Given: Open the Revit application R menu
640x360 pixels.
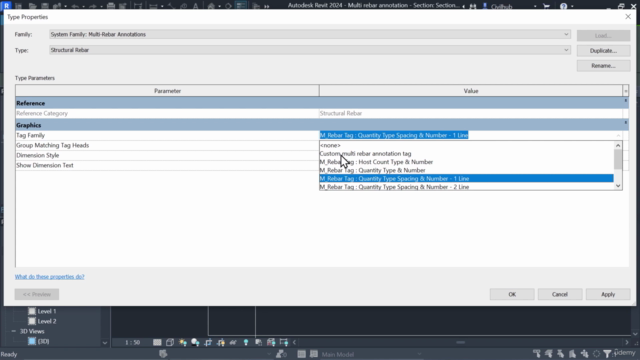Looking at the screenshot, I should 7,6.
